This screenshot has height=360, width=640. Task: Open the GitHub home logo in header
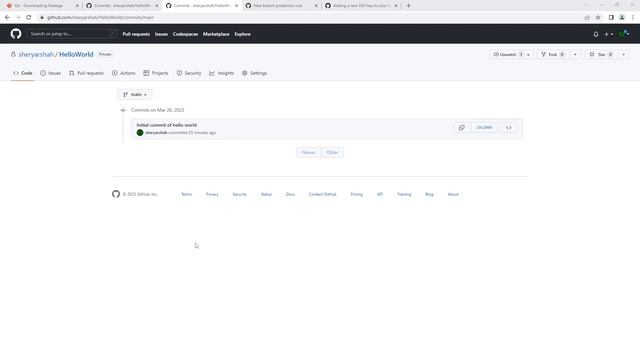coord(16,34)
